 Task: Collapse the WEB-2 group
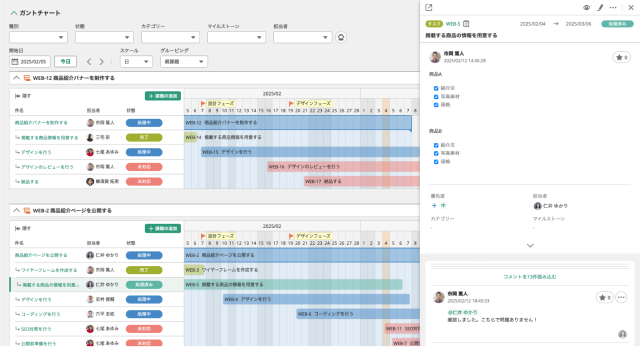16,210
